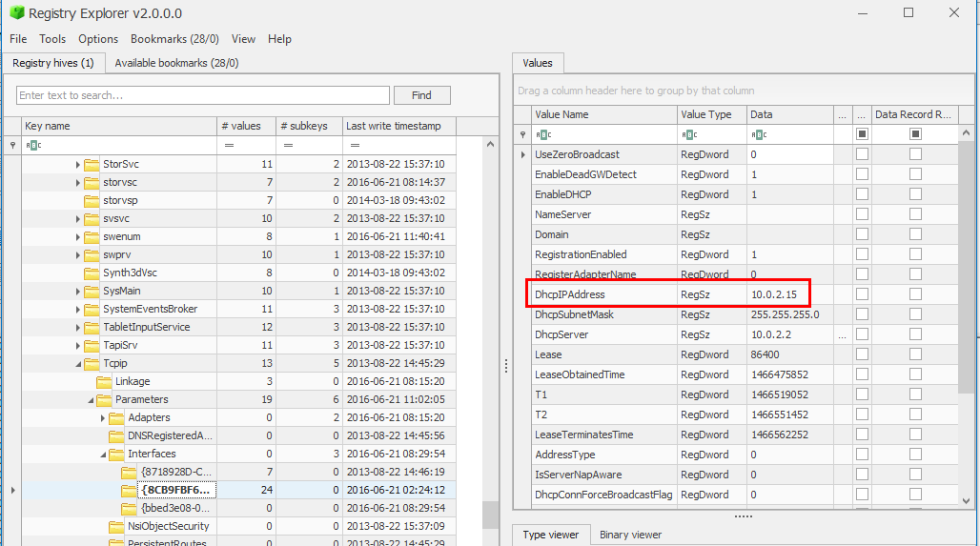Click the ABC filter icon under Value Type
This screenshot has width=980, height=546.
[x=689, y=134]
